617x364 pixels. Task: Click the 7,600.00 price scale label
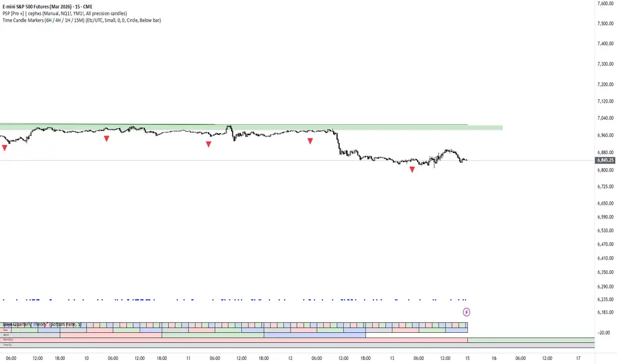coord(605,3)
